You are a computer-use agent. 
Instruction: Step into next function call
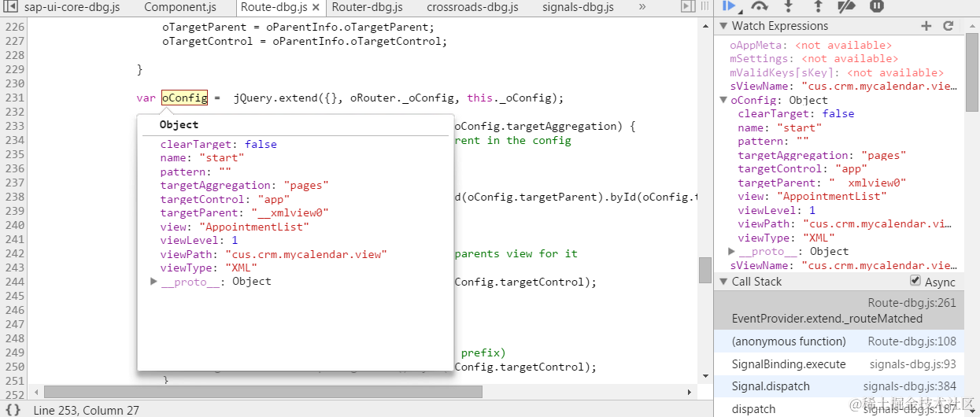pyautogui.click(x=789, y=6)
